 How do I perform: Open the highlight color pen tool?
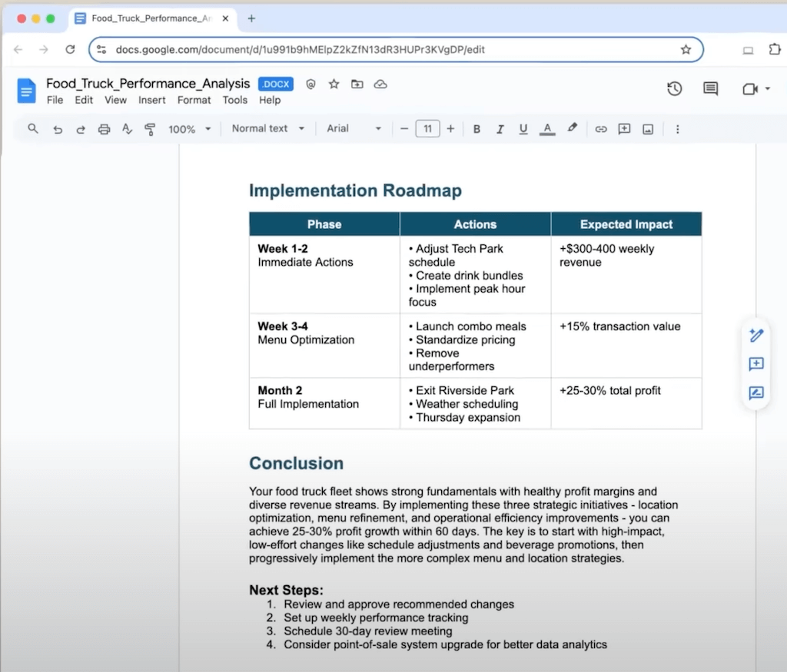click(572, 128)
